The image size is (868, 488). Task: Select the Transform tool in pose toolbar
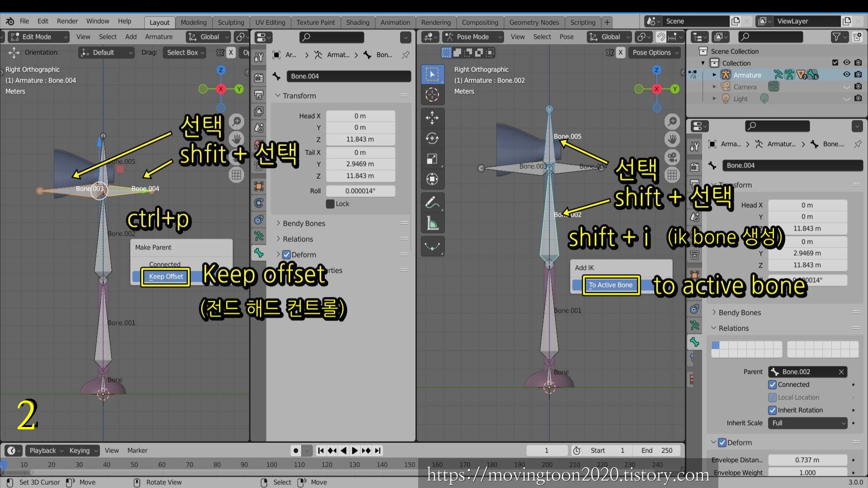tap(432, 179)
